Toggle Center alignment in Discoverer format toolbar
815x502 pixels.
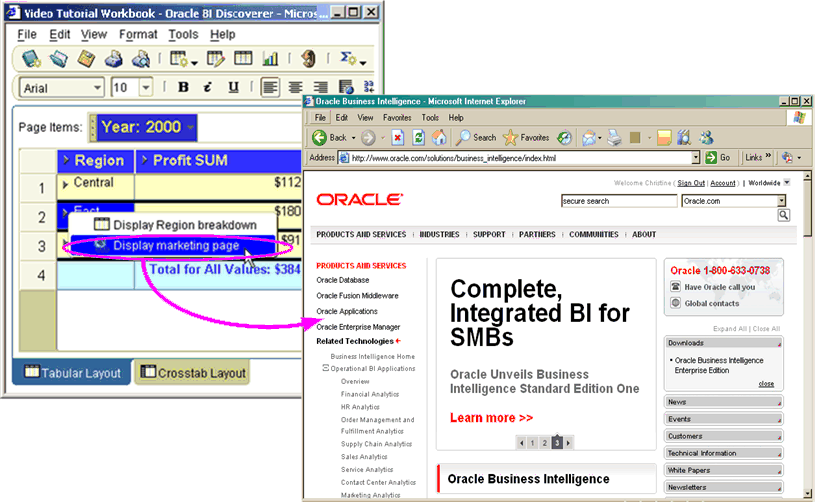(x=295, y=87)
